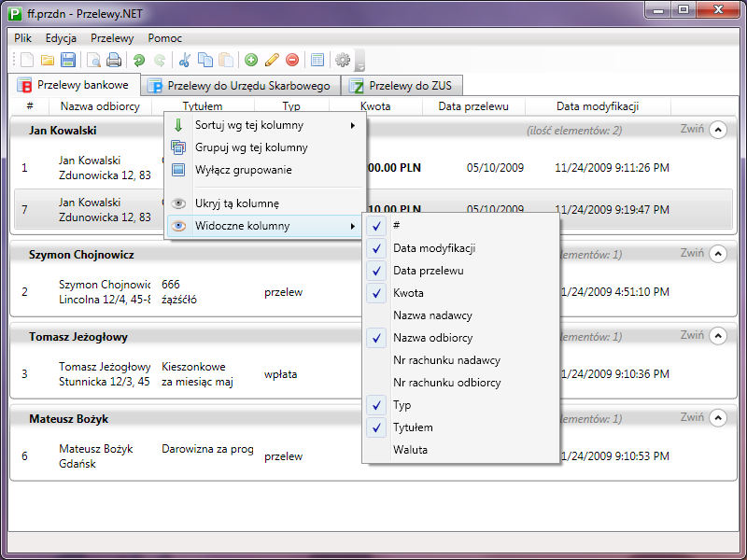This screenshot has height=560, width=747.
Task: Undo with green arrow icon
Action: [x=138, y=60]
